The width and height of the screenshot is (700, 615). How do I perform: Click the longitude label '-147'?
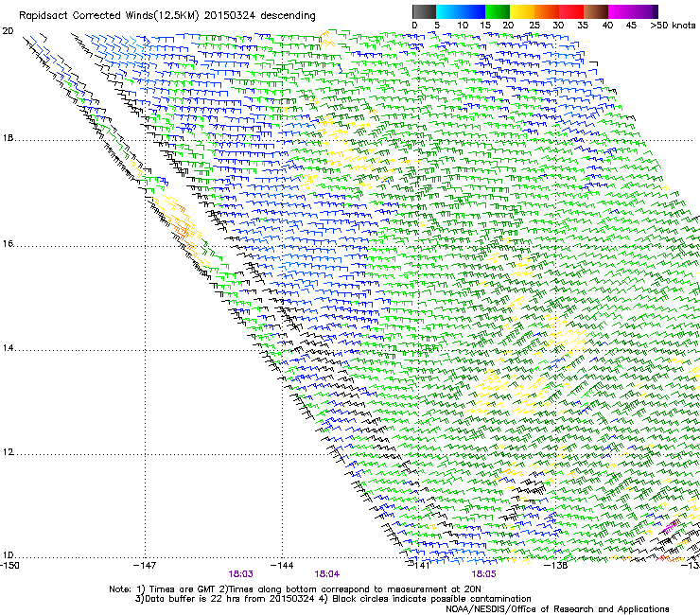pos(145,566)
